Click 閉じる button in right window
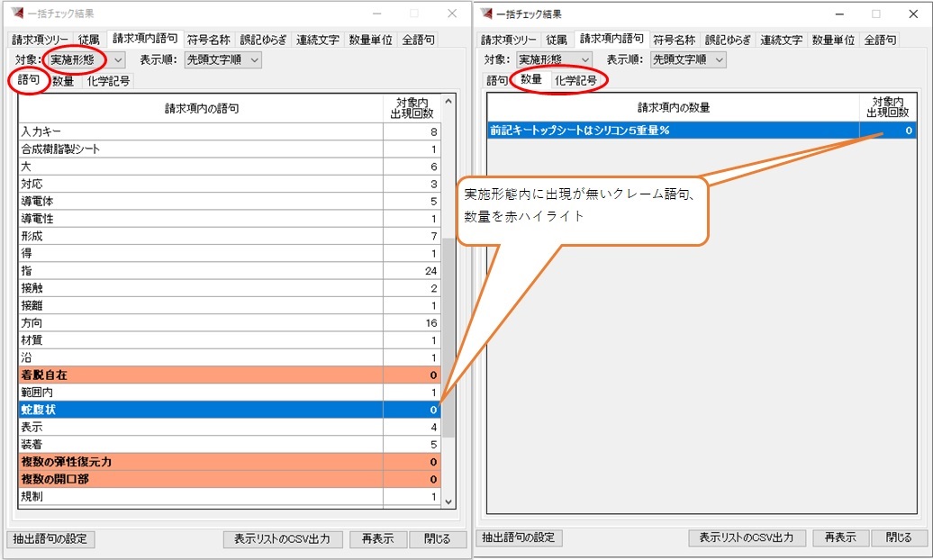 (x=899, y=537)
